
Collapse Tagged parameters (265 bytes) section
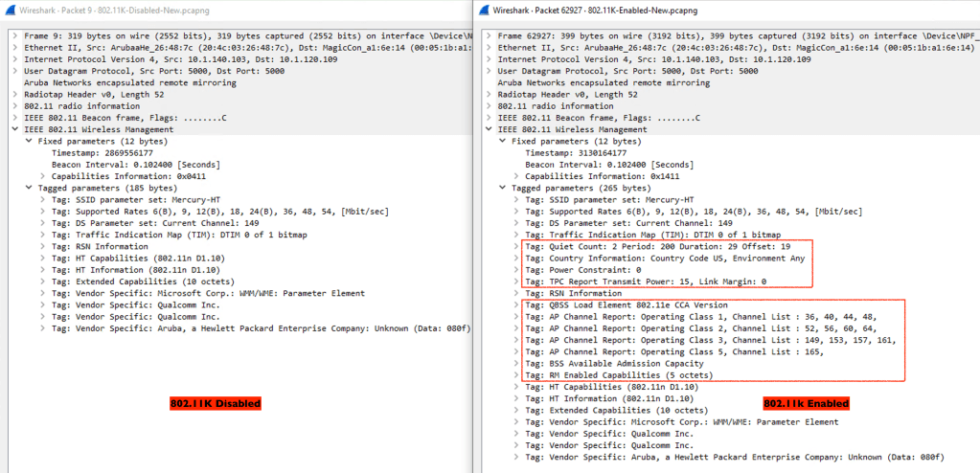click(x=503, y=188)
